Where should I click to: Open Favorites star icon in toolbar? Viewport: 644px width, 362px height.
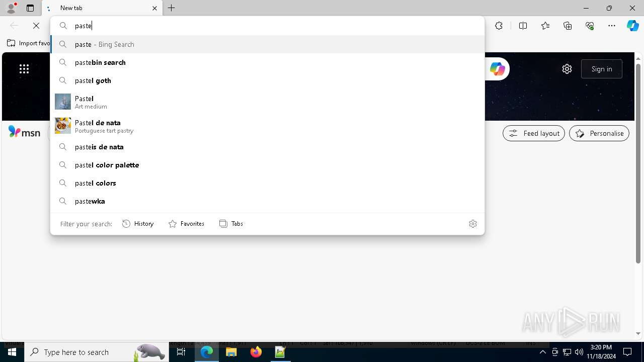[545, 26]
